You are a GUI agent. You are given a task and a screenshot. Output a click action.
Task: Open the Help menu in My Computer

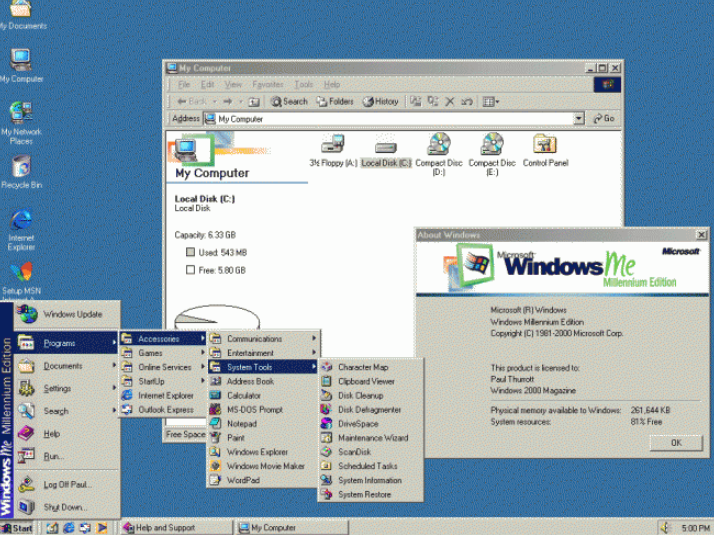click(x=332, y=84)
